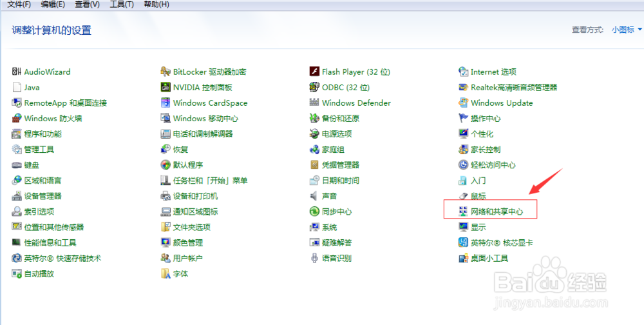Click the 用户帐户 link
The height and width of the screenshot is (325, 644).
tap(188, 259)
